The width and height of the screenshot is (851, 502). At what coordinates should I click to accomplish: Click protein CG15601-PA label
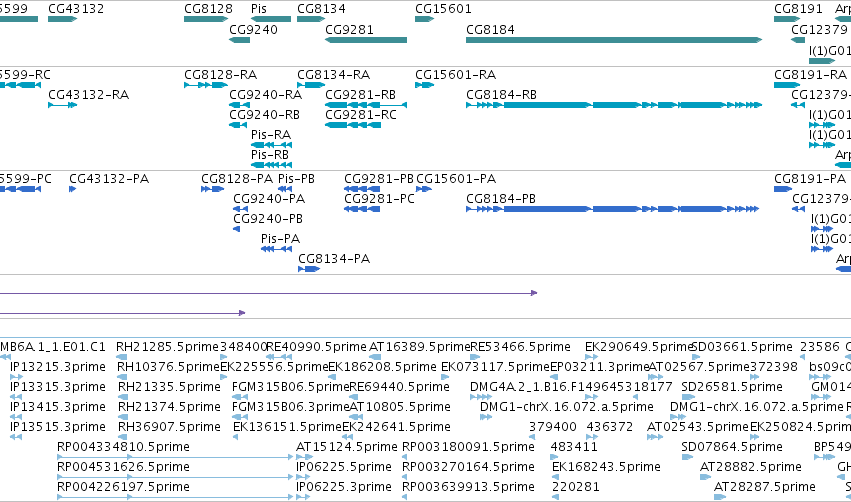[456, 179]
